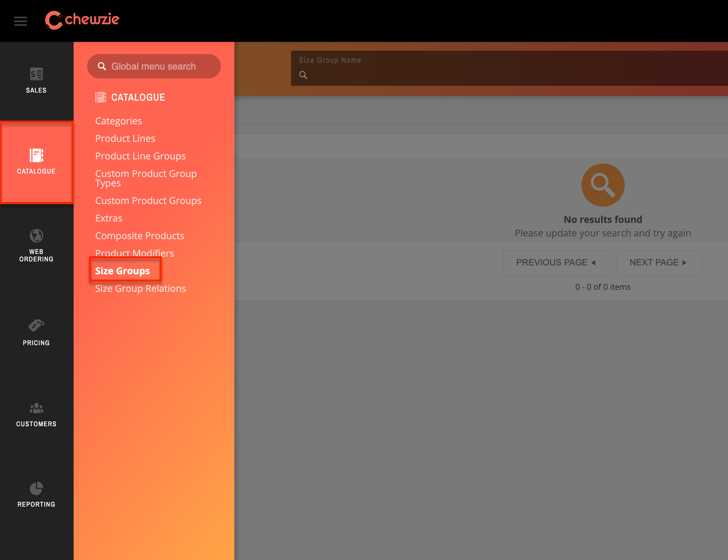Open the Reporting pie chart icon
This screenshot has height=560, width=728.
[36, 488]
